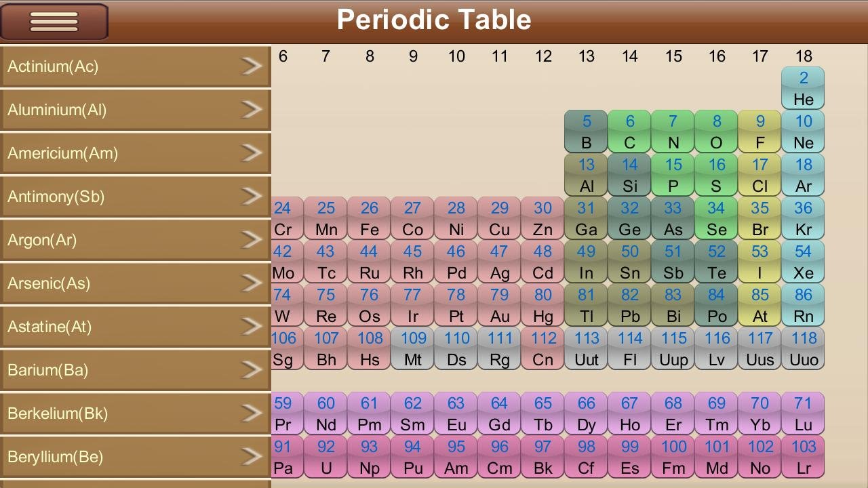This screenshot has height=488, width=868.
Task: Select the Platinum (Pt) element tile
Action: [456, 305]
